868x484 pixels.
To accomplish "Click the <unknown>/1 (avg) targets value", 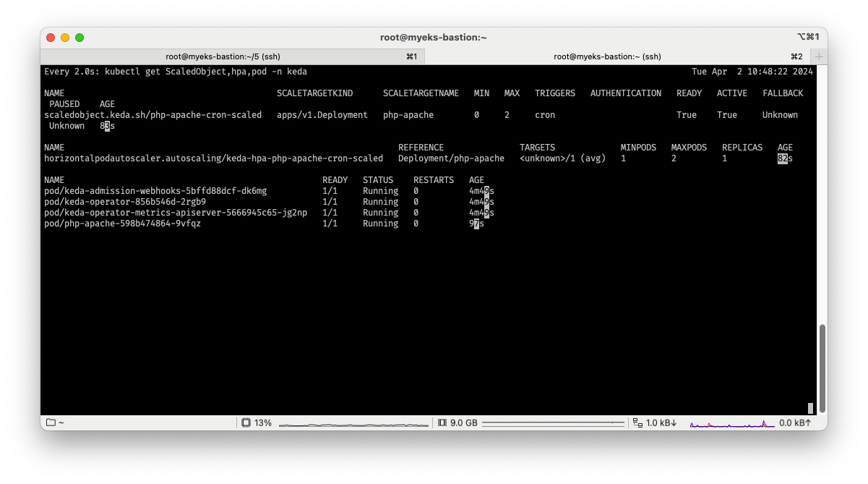I will coord(563,158).
